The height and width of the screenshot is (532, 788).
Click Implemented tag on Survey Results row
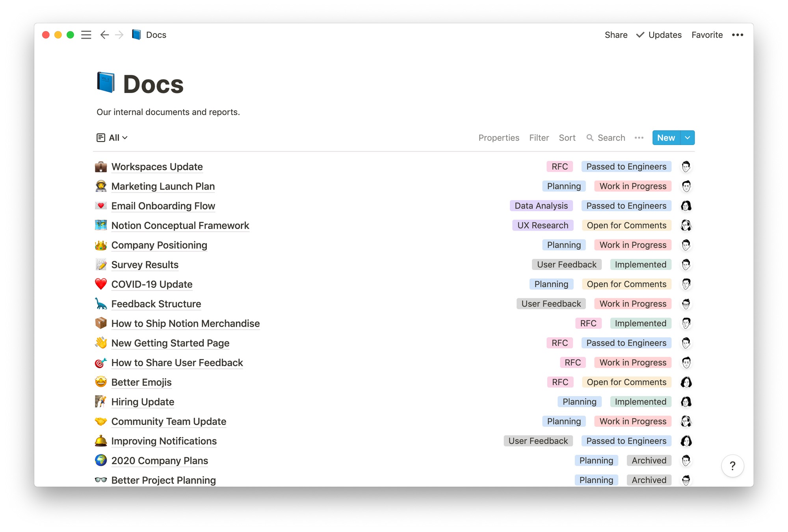[640, 264]
